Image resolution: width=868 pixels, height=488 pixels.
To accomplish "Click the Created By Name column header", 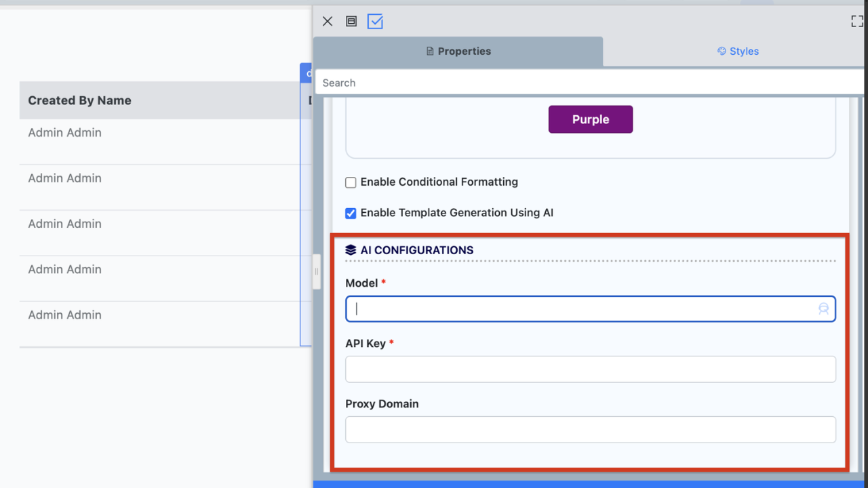I will [x=80, y=100].
